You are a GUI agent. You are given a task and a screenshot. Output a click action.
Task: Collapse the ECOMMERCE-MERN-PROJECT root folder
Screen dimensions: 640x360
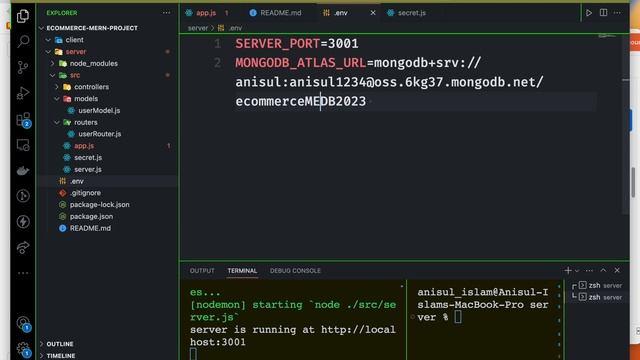point(108,28)
